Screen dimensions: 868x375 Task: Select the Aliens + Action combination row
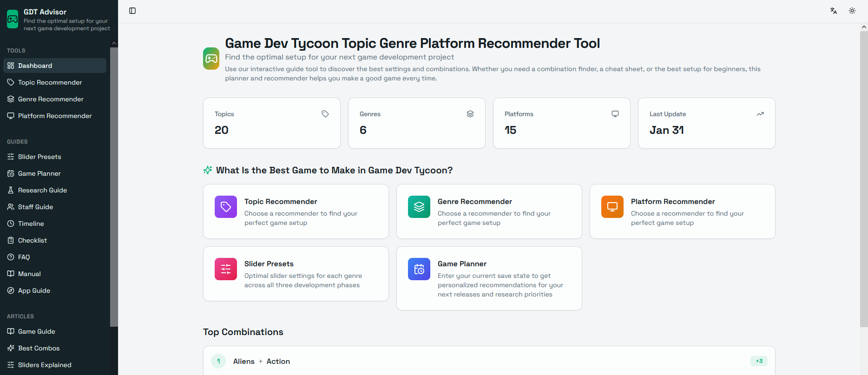coord(489,361)
